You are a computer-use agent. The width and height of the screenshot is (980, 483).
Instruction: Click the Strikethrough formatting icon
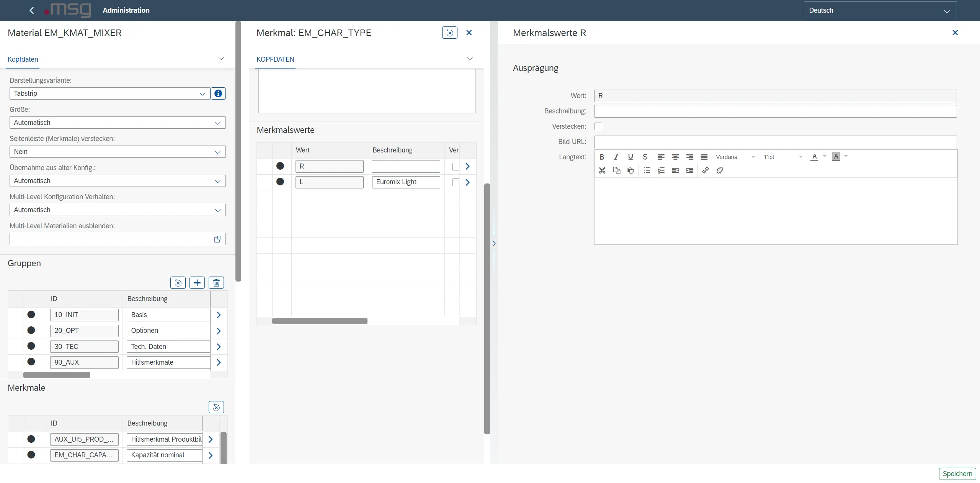pos(645,157)
